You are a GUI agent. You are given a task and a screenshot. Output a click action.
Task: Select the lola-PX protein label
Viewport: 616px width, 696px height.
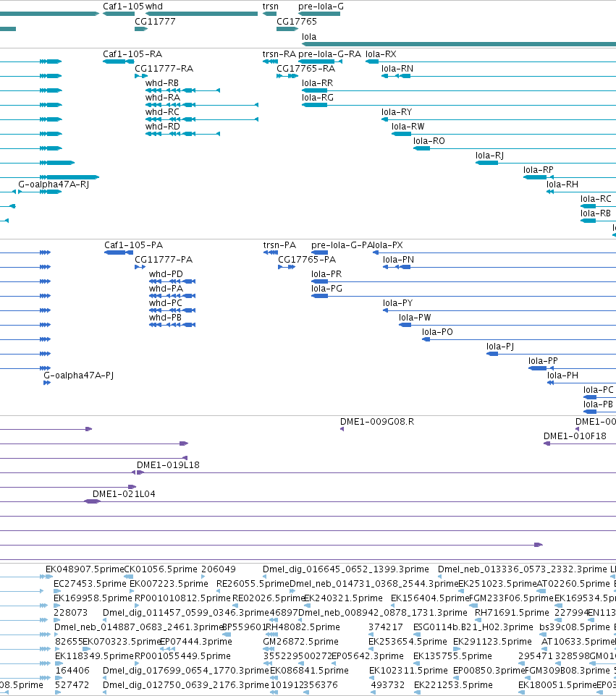coord(388,245)
